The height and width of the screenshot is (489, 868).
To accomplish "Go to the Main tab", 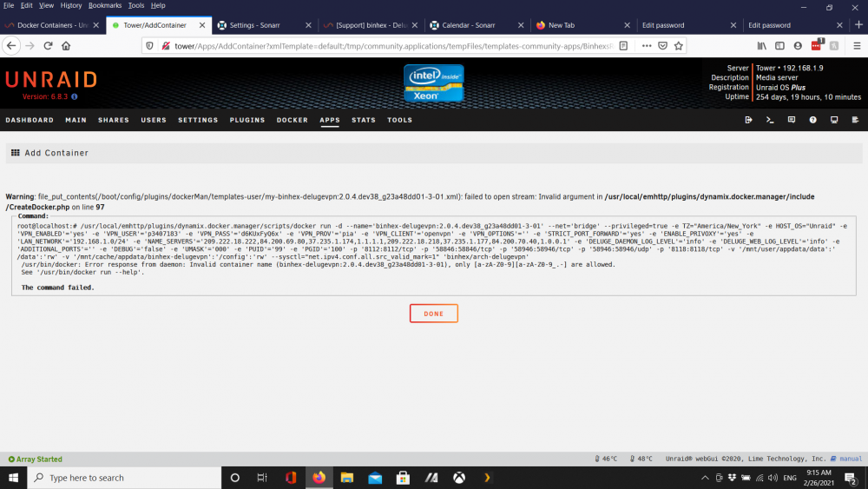I will click(x=76, y=120).
